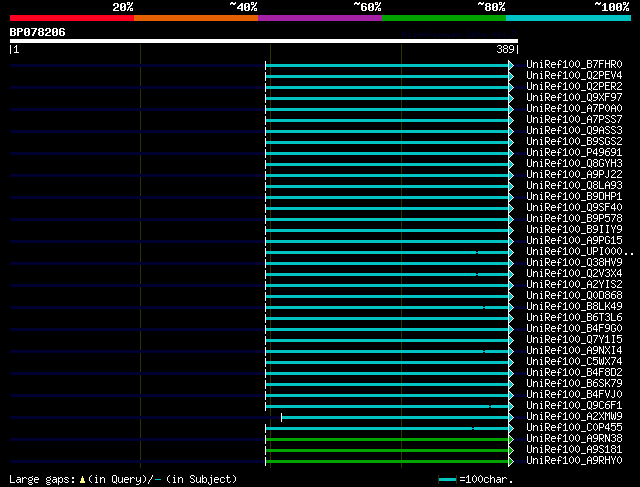Viewport: 640px width, 487px height.
Task: Click the =100char scale bar legend
Action: pyautogui.click(x=476, y=479)
